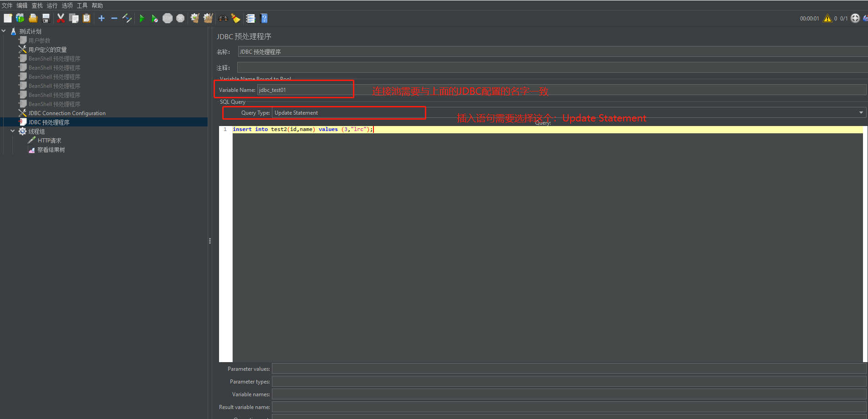Start test without pauses icon
868x419 pixels.
(x=155, y=18)
